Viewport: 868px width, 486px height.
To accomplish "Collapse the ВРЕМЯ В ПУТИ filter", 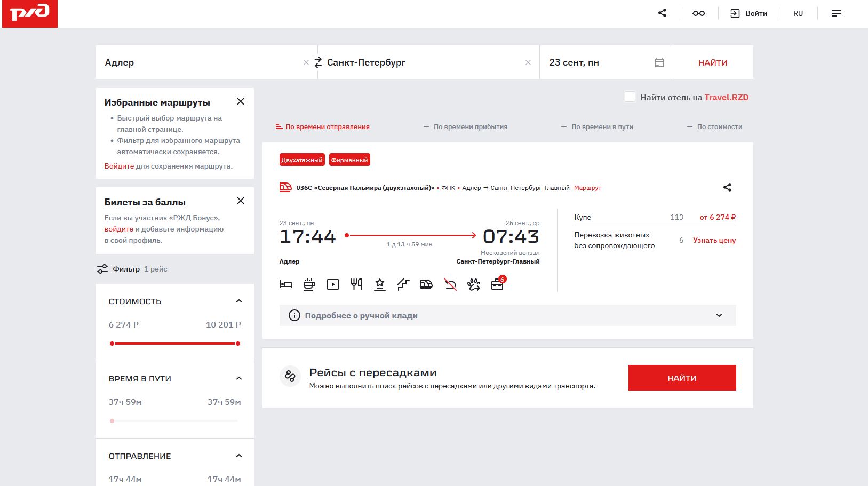I will pyautogui.click(x=238, y=379).
